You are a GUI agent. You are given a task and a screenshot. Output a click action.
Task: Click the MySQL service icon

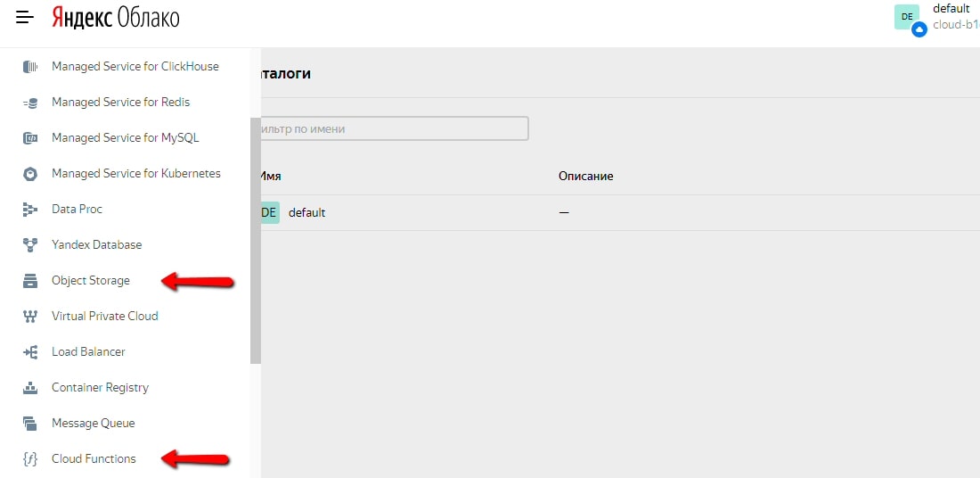tap(30, 137)
